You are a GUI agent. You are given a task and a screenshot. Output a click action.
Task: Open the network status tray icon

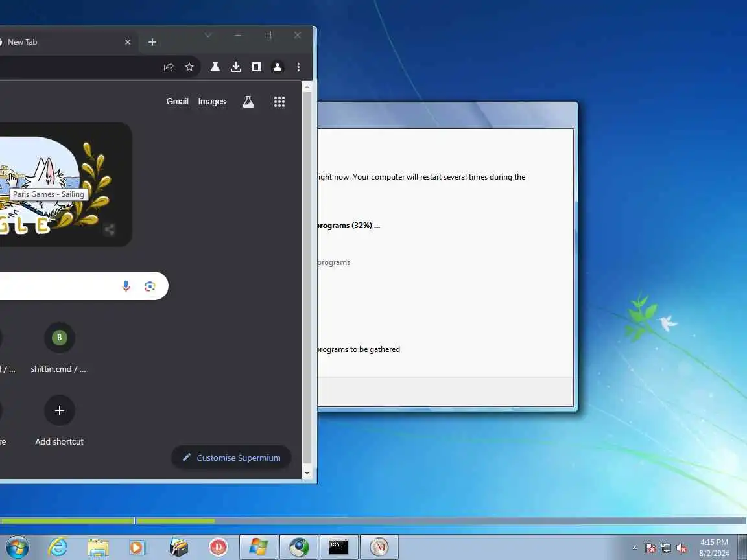pyautogui.click(x=666, y=548)
